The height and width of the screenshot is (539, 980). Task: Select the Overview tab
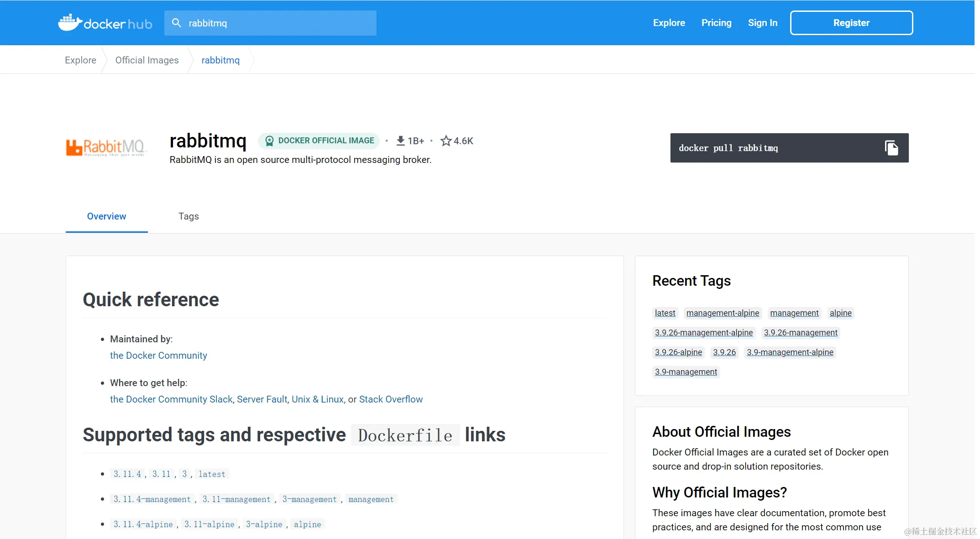tap(106, 216)
